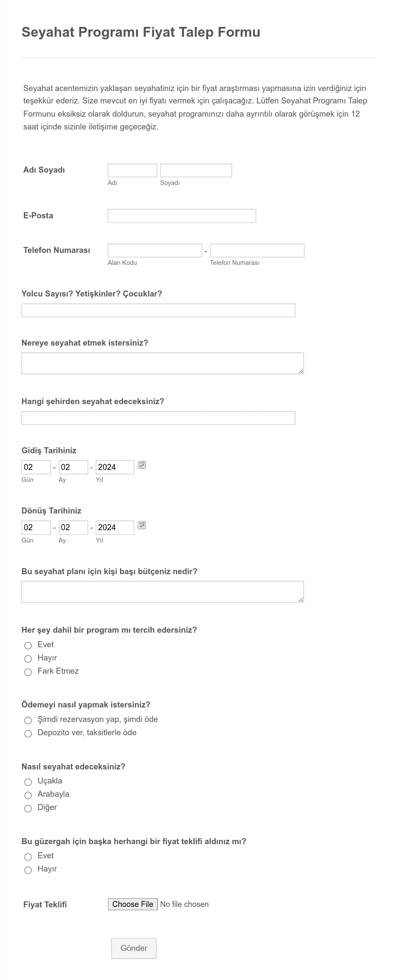Open the Gidiş Tarihiniz calendar picker icon
This screenshot has width=397, height=980.
tap(142, 465)
